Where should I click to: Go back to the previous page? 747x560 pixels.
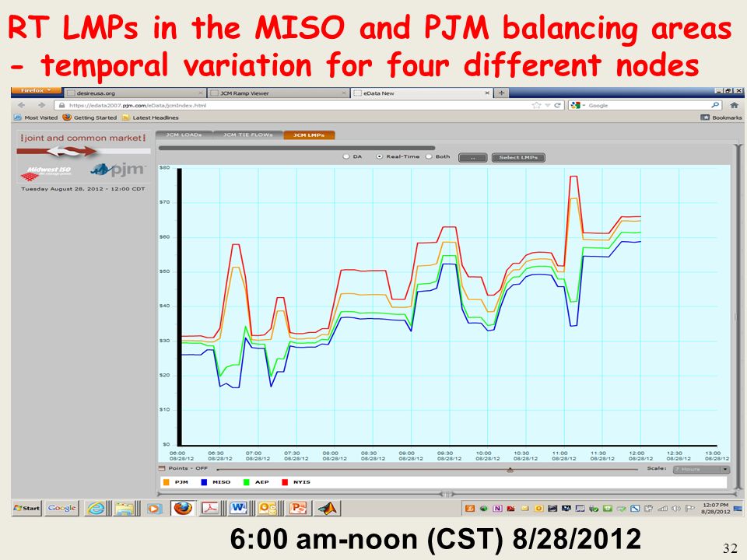(22, 105)
